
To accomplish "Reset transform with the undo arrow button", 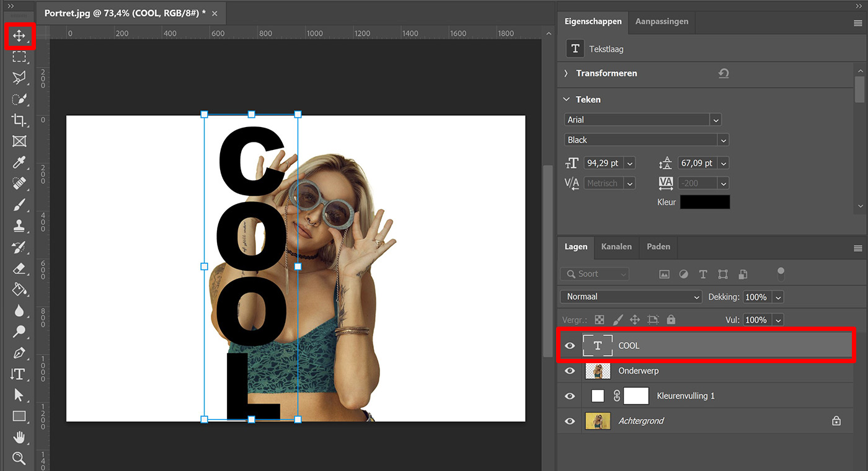I will tap(724, 73).
